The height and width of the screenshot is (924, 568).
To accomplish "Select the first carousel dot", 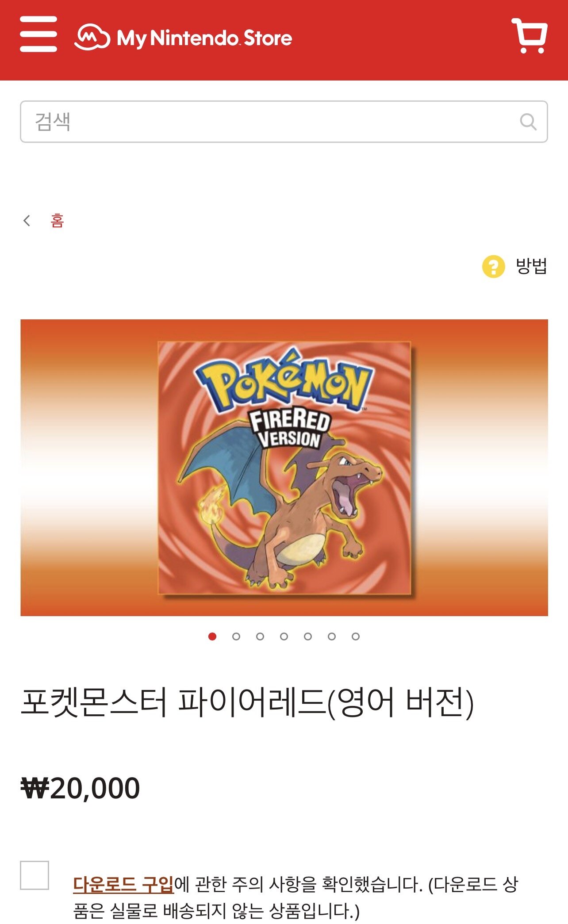I will pos(212,636).
